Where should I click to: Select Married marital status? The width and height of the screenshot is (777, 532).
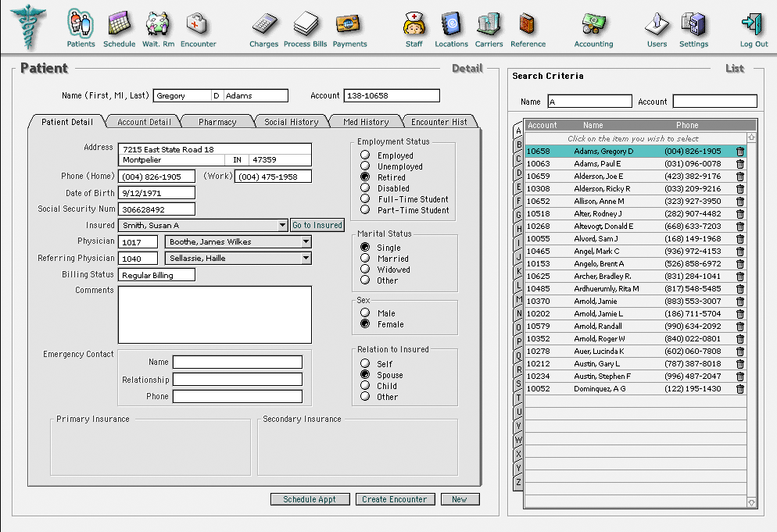pos(365,258)
